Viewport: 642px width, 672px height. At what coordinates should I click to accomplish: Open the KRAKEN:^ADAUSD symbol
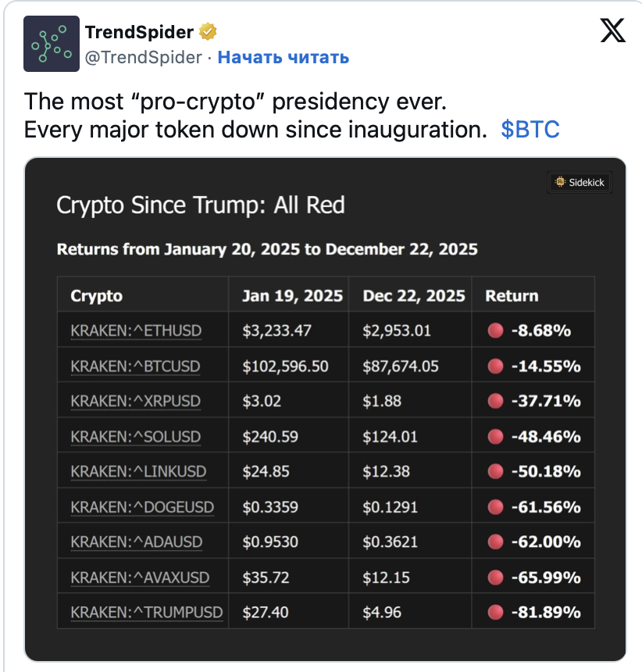pyautogui.click(x=137, y=542)
